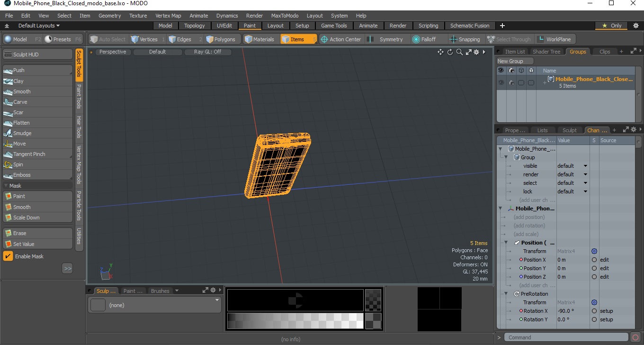Toggle the Only layout star button
The image size is (644, 345).
point(612,26)
